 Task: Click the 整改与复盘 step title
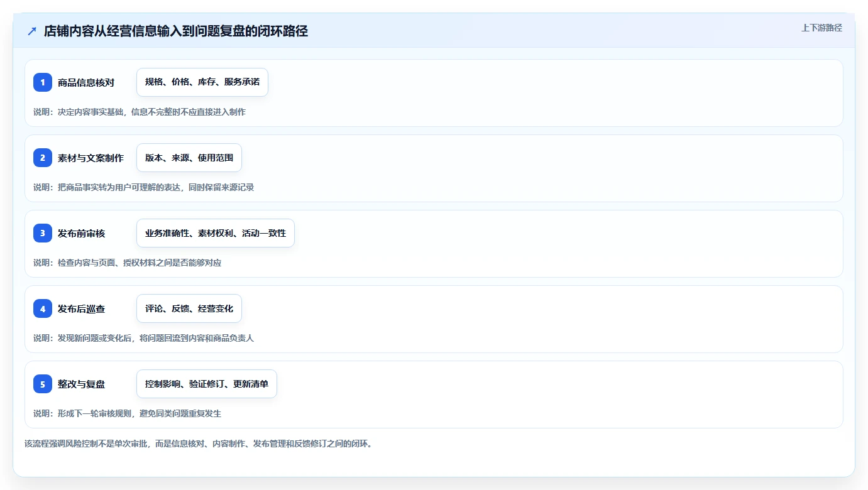[x=82, y=384]
